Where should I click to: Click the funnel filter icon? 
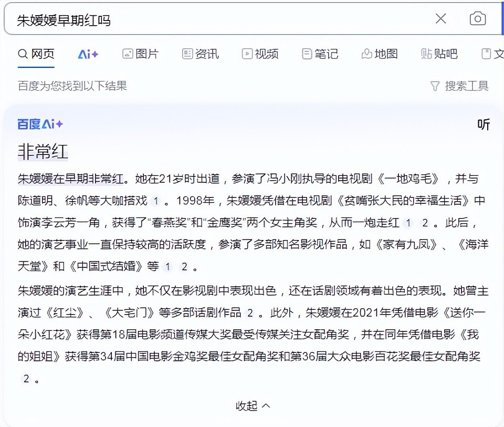click(435, 86)
